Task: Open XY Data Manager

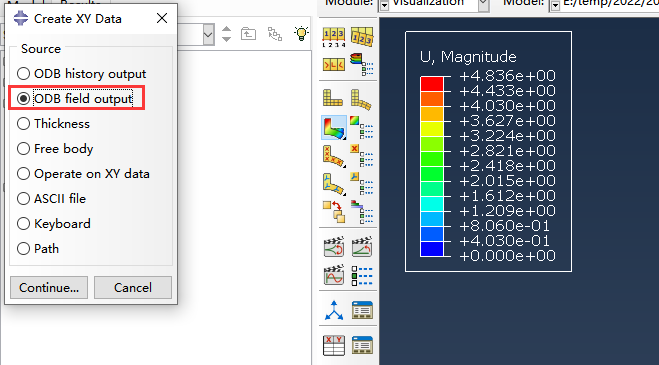Action: [362, 345]
